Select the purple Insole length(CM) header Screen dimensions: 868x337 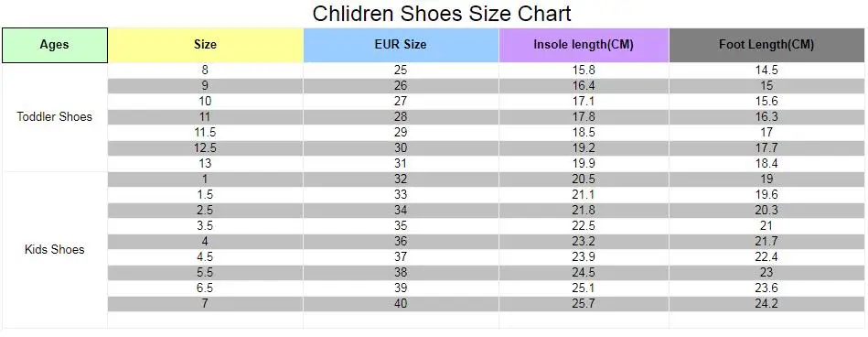point(584,45)
